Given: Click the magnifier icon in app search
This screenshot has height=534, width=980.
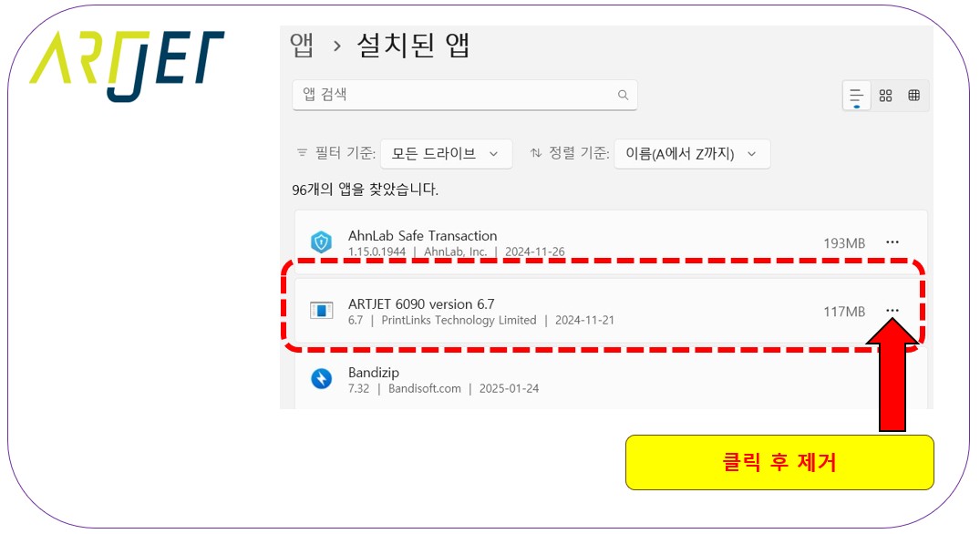Looking at the screenshot, I should [624, 95].
